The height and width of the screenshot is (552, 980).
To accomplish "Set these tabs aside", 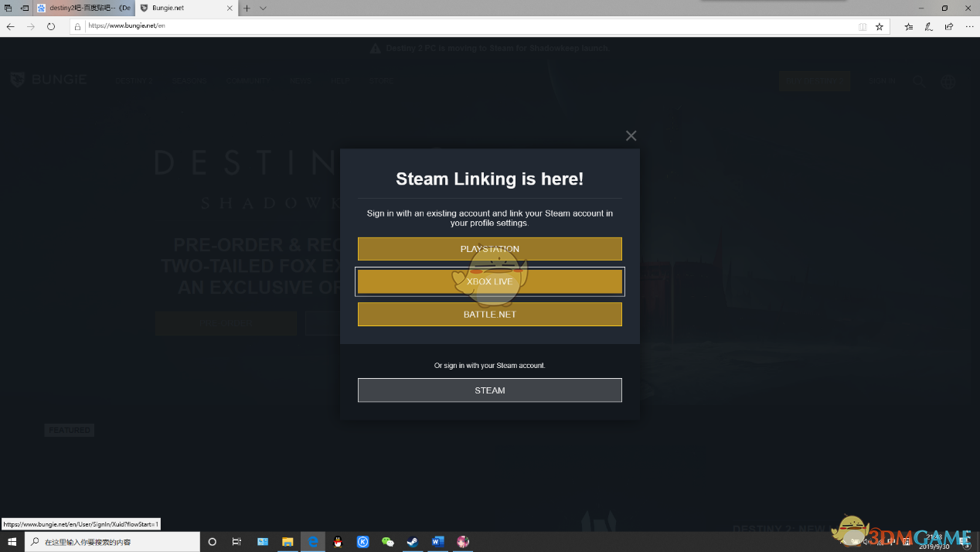I will tap(25, 8).
